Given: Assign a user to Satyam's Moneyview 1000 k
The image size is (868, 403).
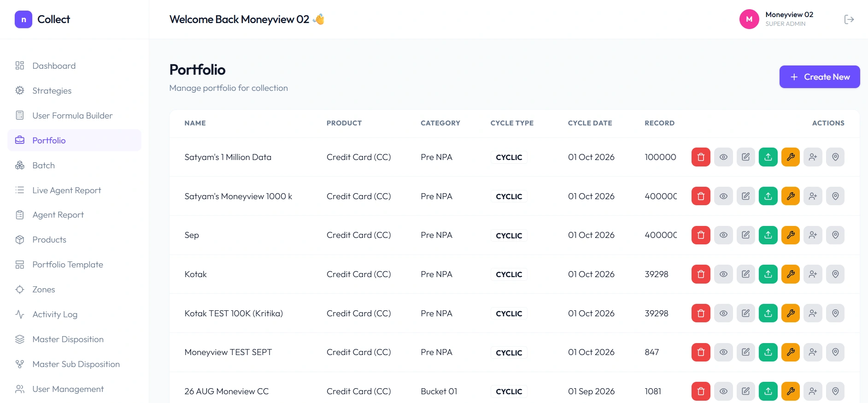Looking at the screenshot, I should coord(813,196).
